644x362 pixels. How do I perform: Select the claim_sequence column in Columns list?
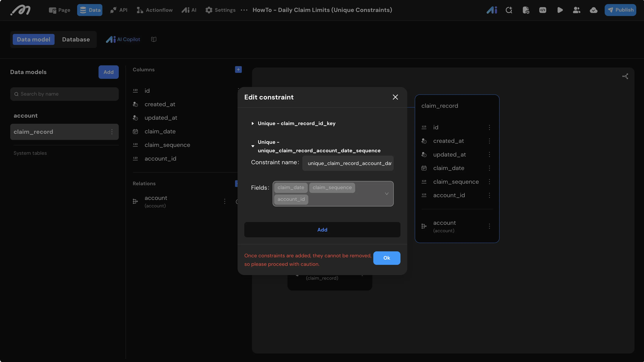[167, 145]
